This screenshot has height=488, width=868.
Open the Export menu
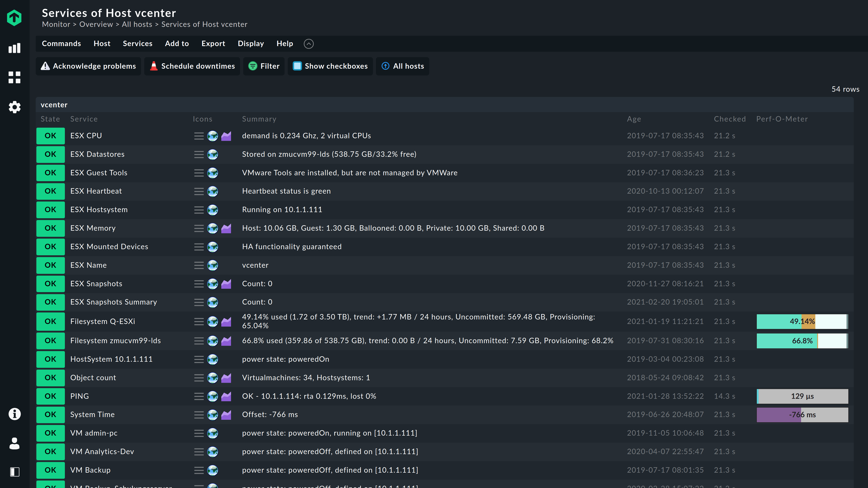tap(213, 43)
